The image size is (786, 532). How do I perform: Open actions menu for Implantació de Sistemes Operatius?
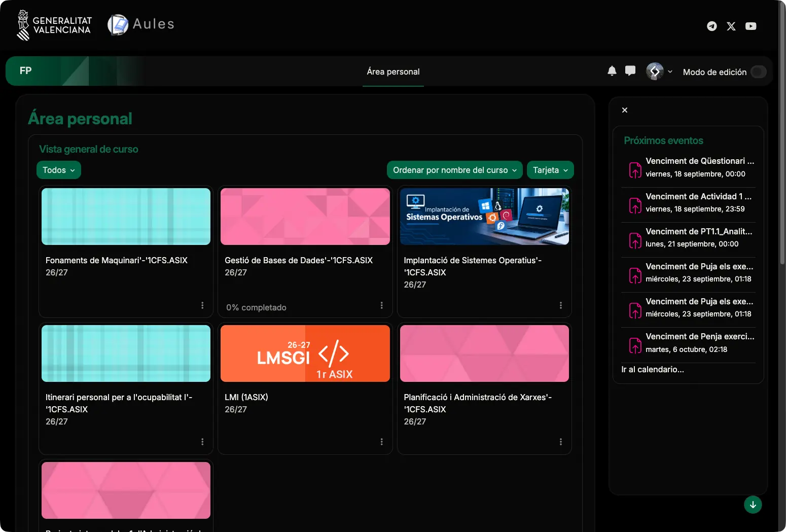pyautogui.click(x=561, y=305)
